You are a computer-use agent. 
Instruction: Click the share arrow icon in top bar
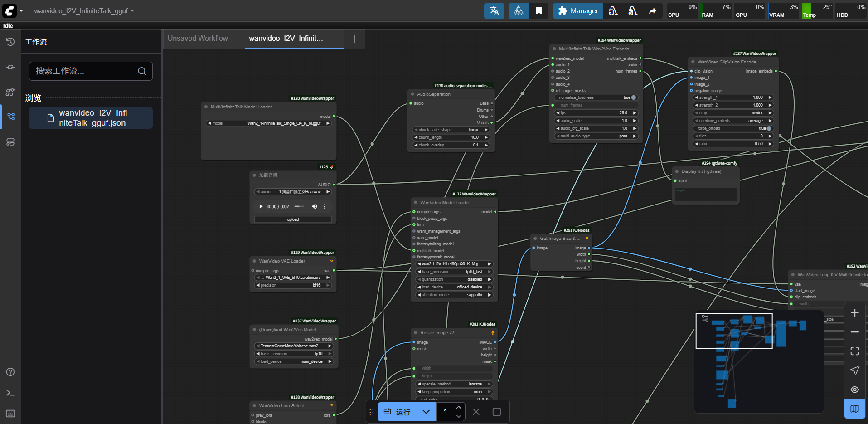pyautogui.click(x=652, y=11)
